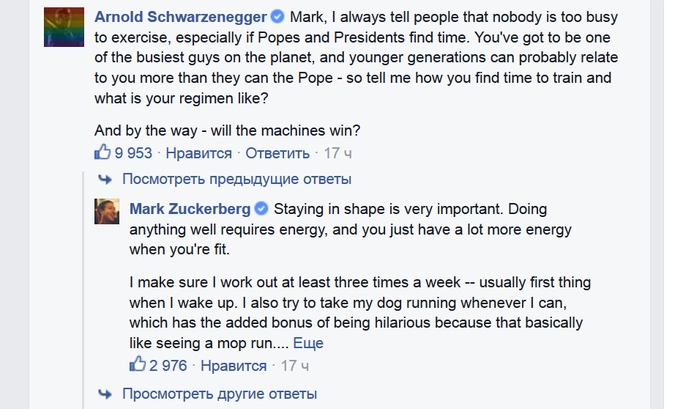Viewport: 675px width, 409px height.
Task: Reply to Arnold's comment via Ответить
Action: 277,154
